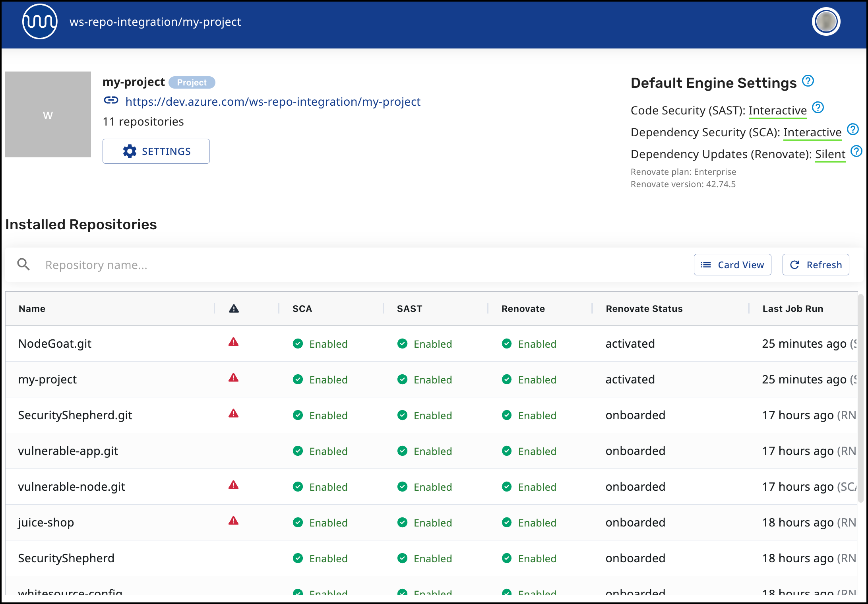Click the red warning icon for NodeGoat.git
Image resolution: width=868 pixels, height=604 pixels.
[233, 342]
